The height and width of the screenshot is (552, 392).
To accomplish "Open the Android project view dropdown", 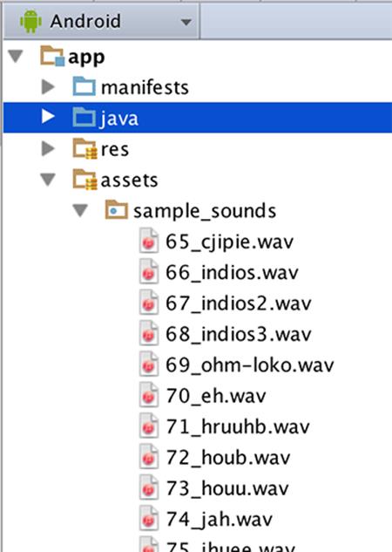I will pos(101,22).
